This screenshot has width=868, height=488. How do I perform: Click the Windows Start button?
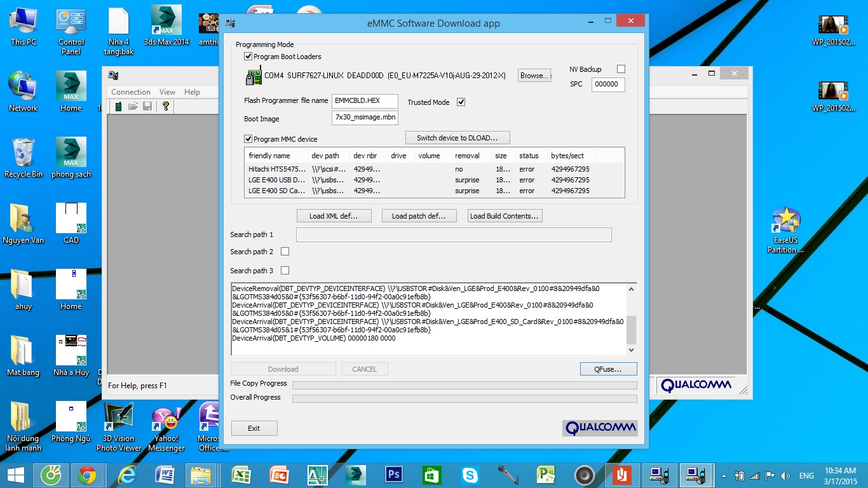(x=16, y=475)
